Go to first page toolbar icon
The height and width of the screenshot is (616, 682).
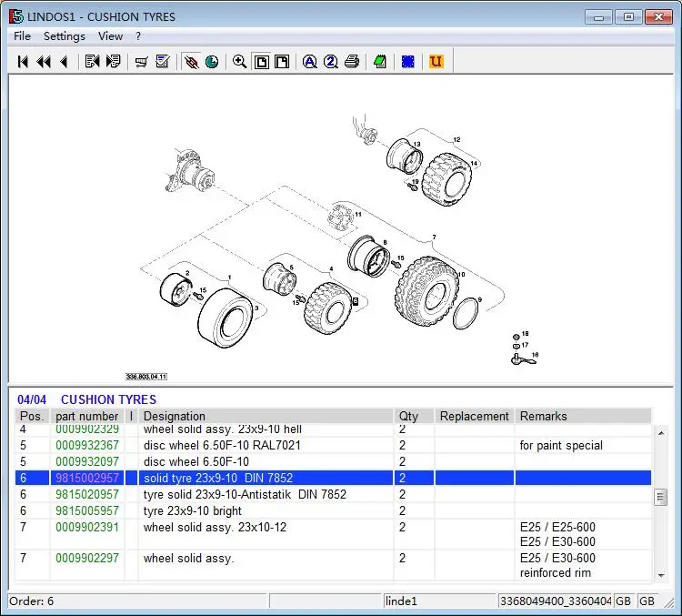[x=24, y=62]
